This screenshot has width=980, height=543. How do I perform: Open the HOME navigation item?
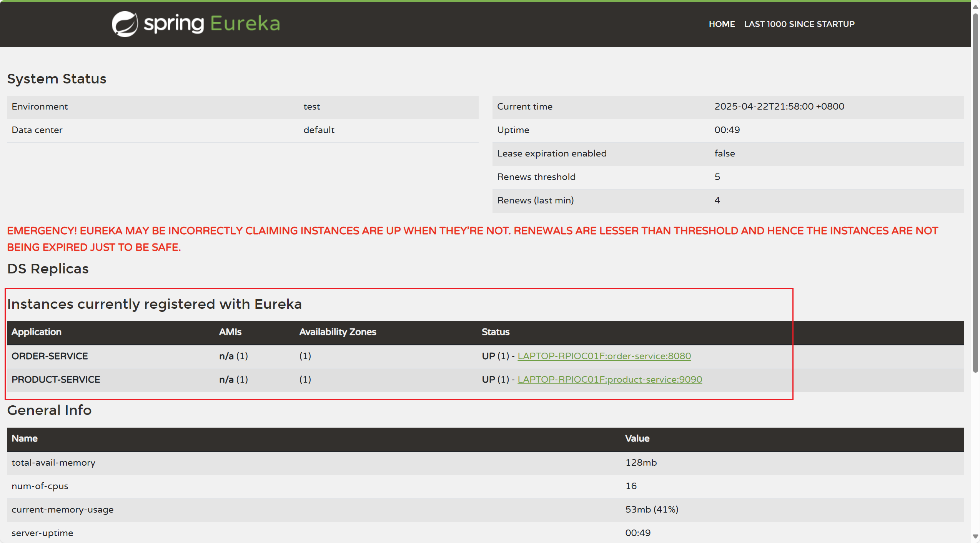(722, 24)
